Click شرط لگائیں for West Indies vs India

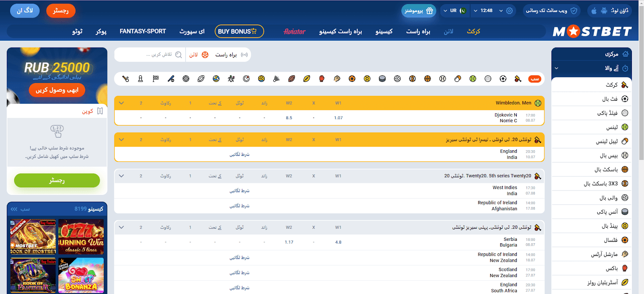239,191
